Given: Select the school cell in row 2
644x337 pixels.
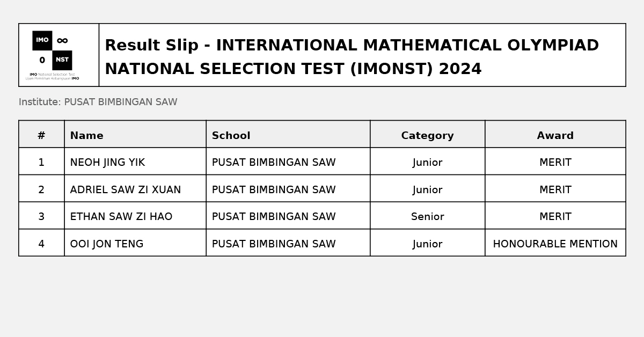Looking at the screenshot, I should pyautogui.click(x=274, y=190).
